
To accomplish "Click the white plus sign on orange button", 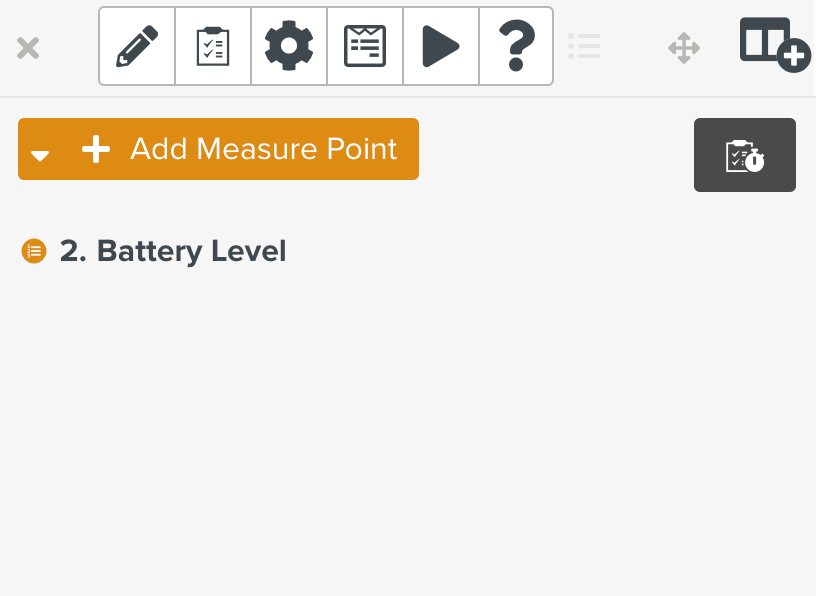I will coord(96,150).
